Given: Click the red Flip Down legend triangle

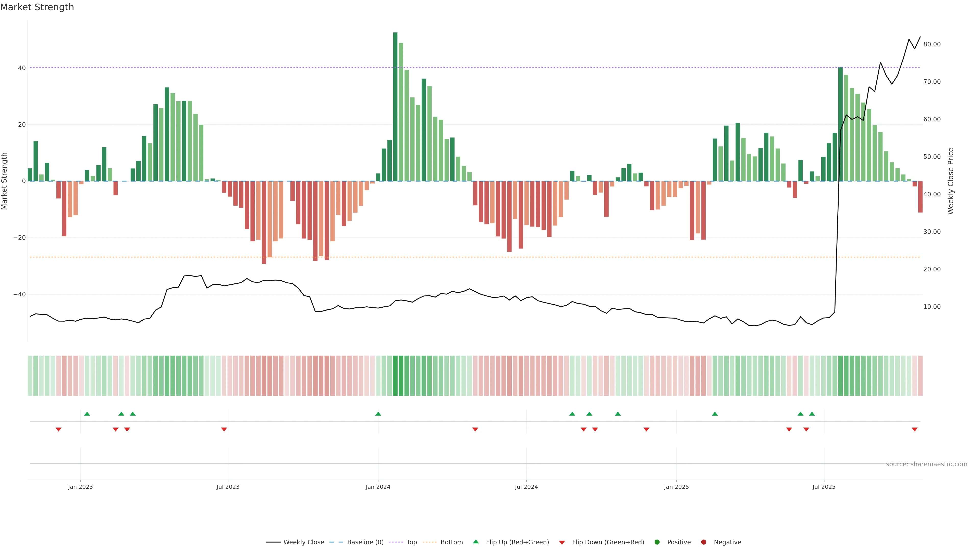Looking at the screenshot, I should tap(562, 543).
